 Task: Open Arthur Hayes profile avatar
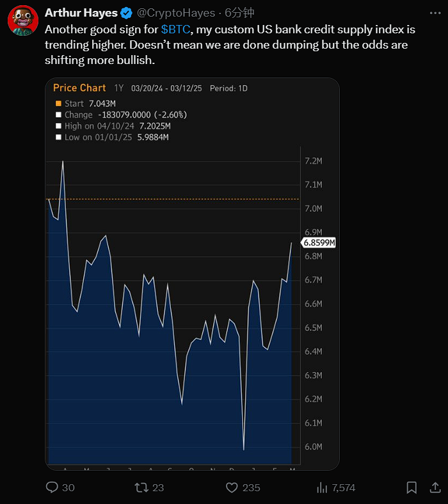pyautogui.click(x=22, y=20)
